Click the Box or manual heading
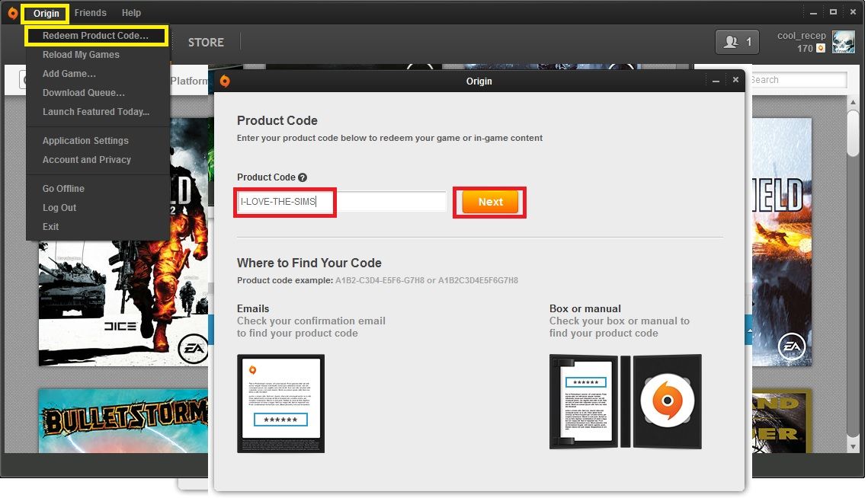Viewport: 868px width, 498px height. point(585,308)
